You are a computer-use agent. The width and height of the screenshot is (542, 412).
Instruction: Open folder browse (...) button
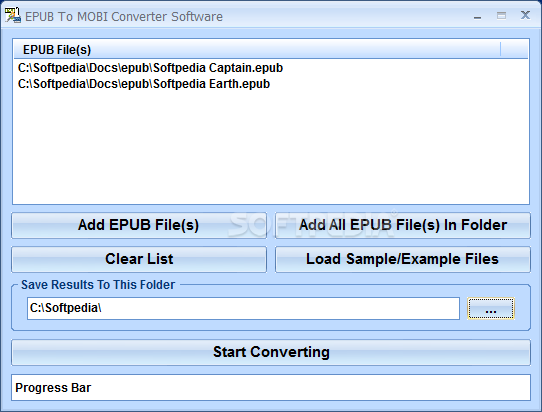(x=491, y=308)
